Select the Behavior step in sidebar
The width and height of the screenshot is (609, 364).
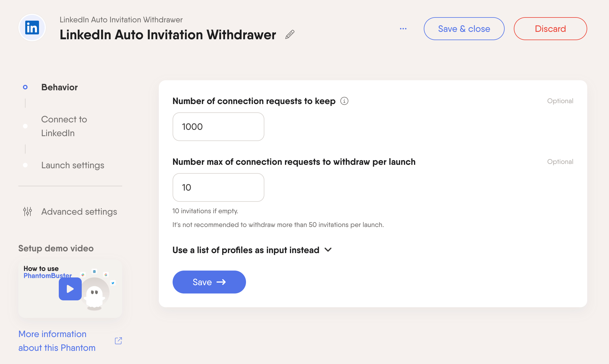59,87
